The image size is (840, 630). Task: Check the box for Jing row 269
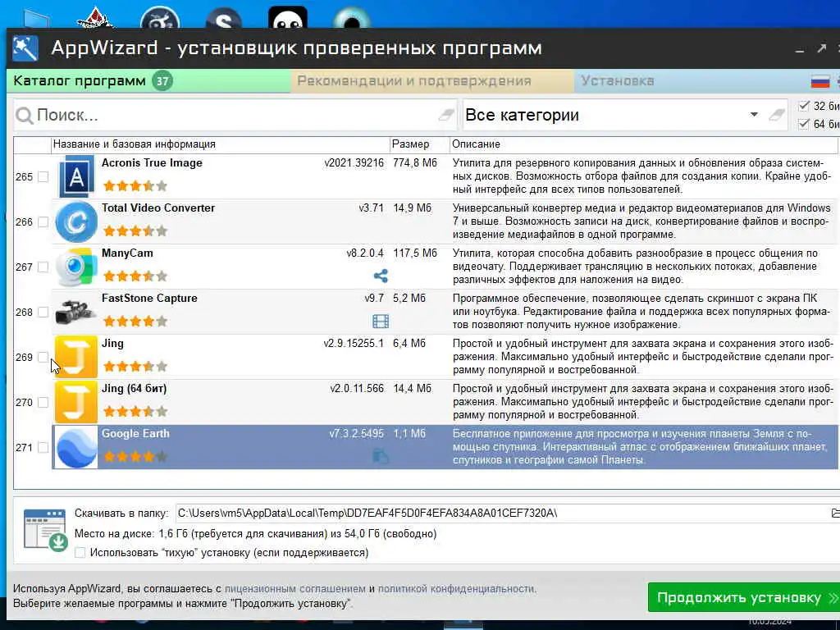pos(43,358)
